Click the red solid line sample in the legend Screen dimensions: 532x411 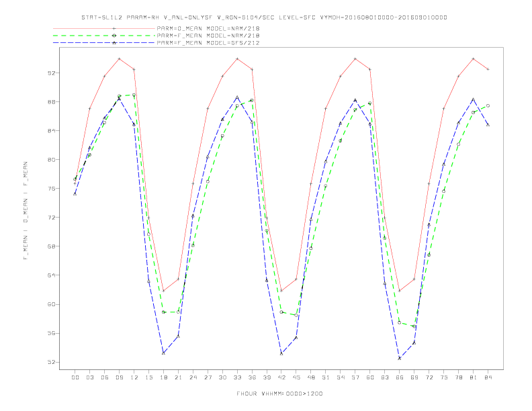coord(104,28)
